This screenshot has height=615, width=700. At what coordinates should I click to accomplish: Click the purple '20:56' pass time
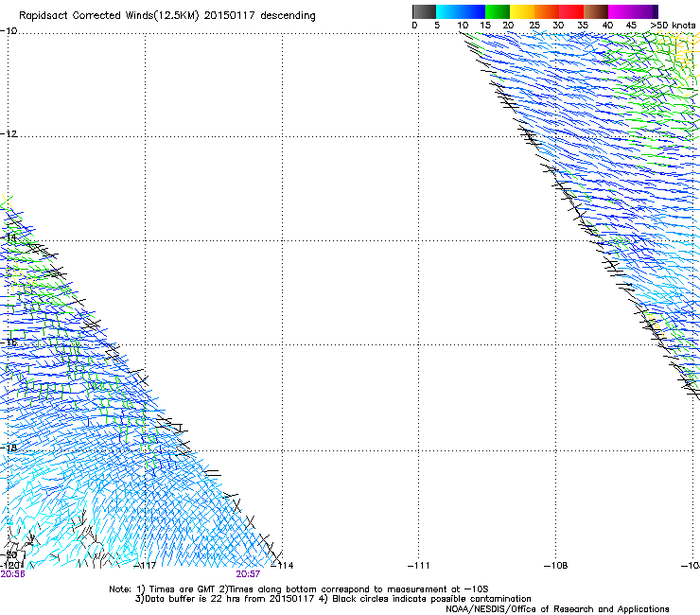click(x=12, y=574)
